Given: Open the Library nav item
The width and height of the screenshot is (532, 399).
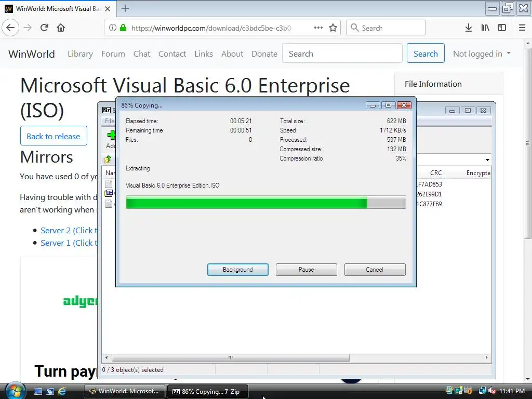Looking at the screenshot, I should pyautogui.click(x=80, y=54).
